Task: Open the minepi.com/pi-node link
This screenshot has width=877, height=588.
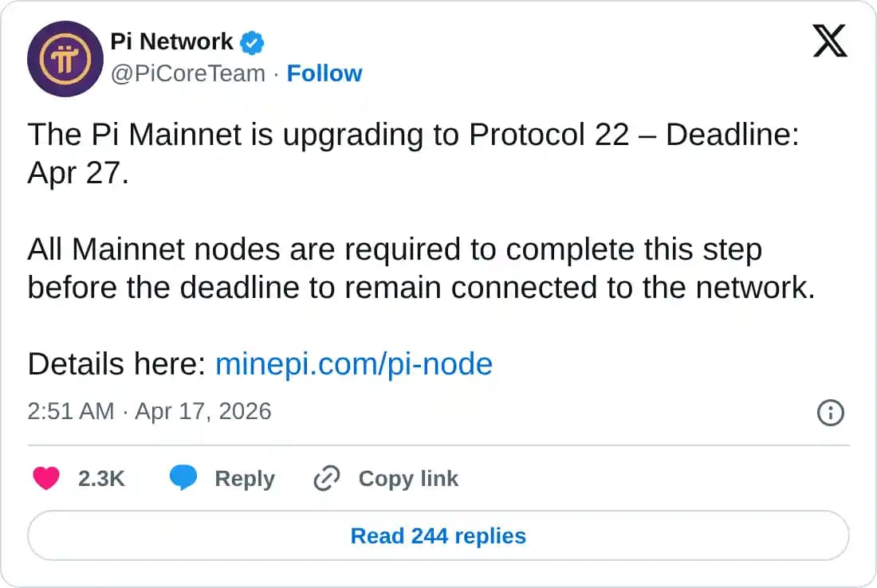Action: pyautogui.click(x=354, y=364)
